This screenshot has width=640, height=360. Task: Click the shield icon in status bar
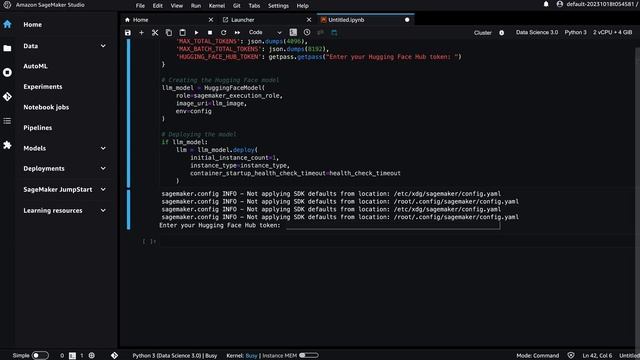tap(571, 356)
